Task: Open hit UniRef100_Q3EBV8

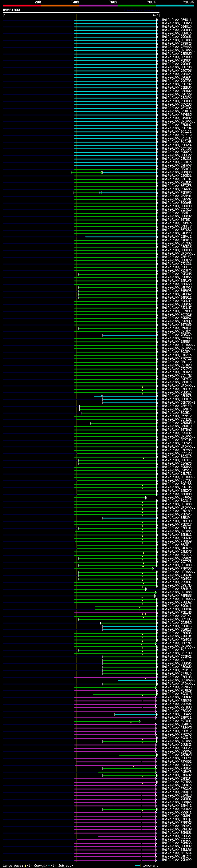Action: pyautogui.click(x=176, y=23)
